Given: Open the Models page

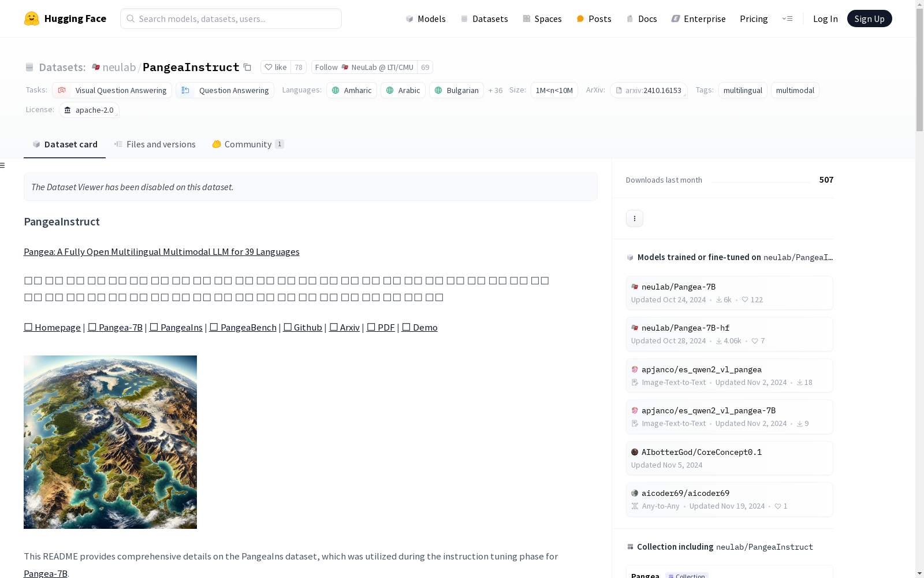Looking at the screenshot, I should [426, 18].
